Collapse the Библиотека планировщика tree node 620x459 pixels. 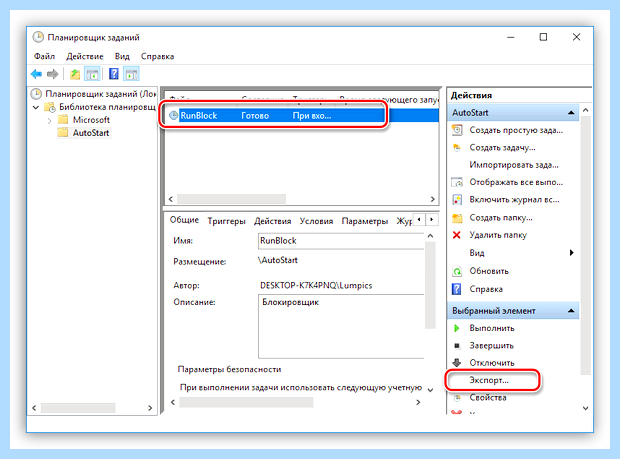point(36,107)
